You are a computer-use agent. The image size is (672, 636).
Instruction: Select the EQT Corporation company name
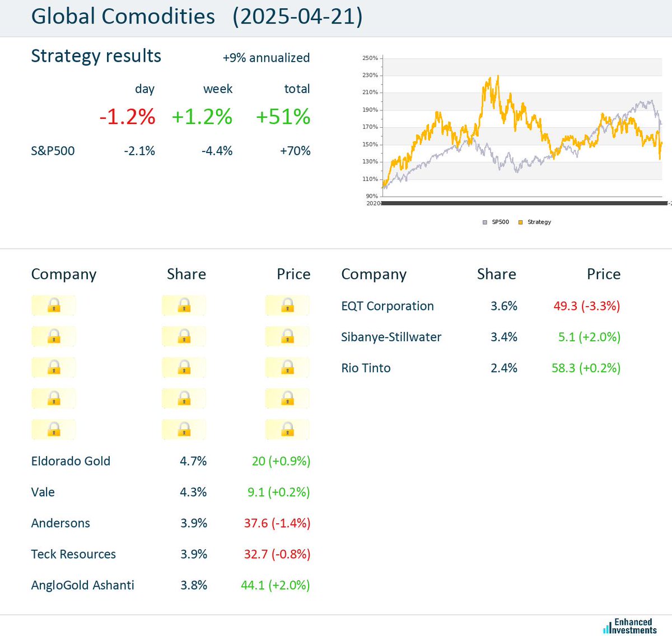tap(388, 306)
